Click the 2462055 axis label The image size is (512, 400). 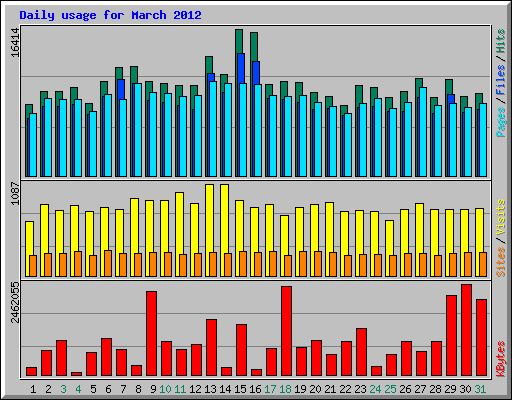tap(15, 303)
